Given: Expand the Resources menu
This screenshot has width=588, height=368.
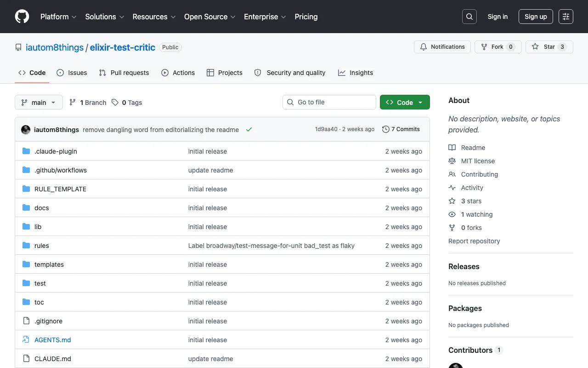Looking at the screenshot, I should click(x=154, y=17).
